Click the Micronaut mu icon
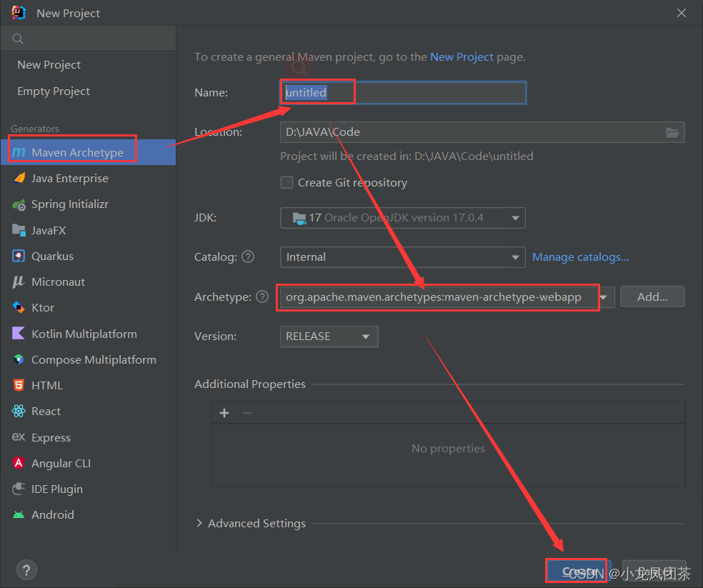This screenshot has height=588, width=703. (19, 281)
